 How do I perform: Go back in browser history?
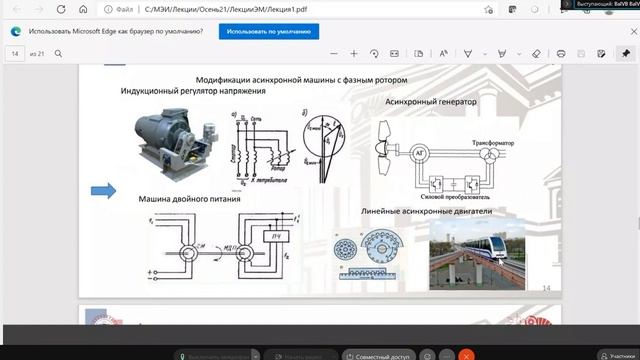(x=17, y=9)
